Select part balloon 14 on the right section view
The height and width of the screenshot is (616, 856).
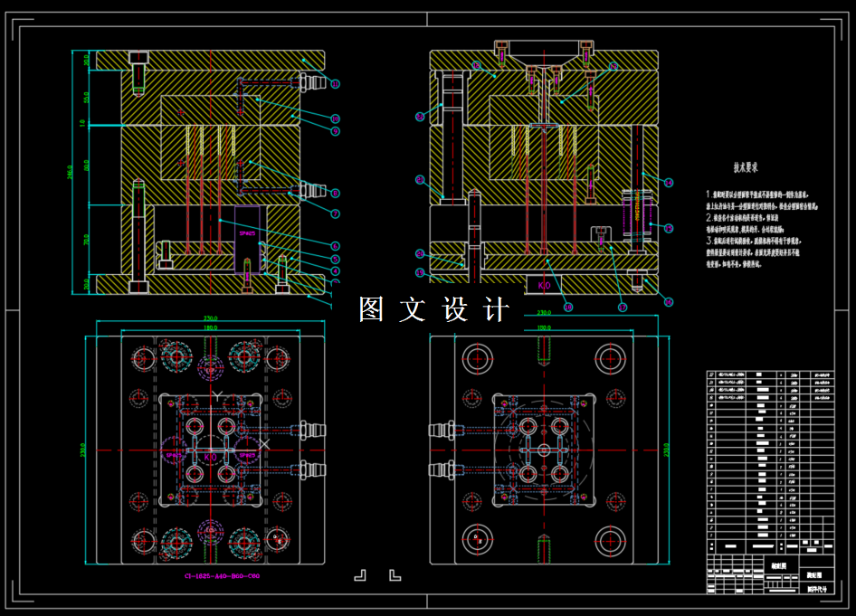point(668,183)
